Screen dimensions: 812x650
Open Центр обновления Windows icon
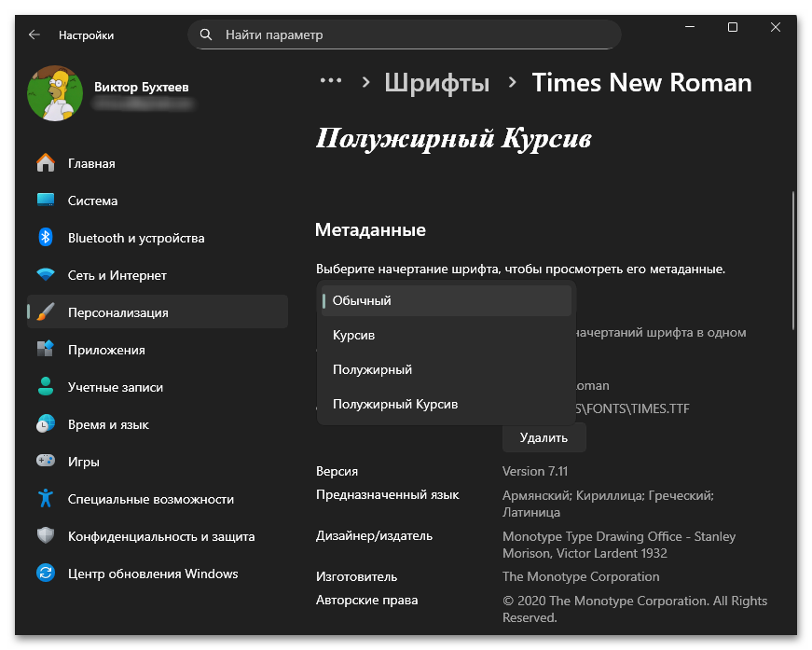(x=44, y=574)
